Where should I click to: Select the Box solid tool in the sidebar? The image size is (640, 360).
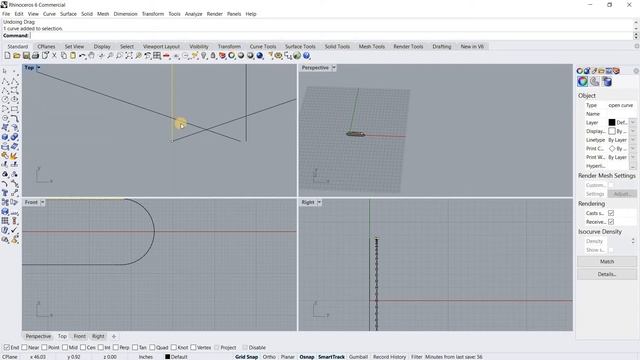[5, 137]
